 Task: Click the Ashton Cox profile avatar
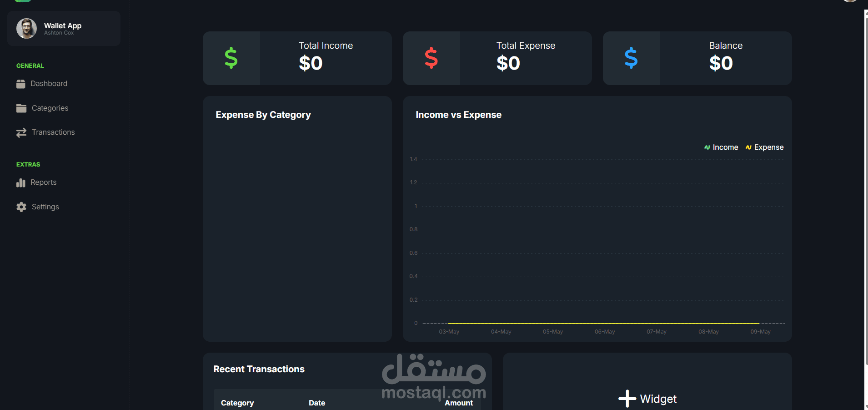click(x=26, y=28)
